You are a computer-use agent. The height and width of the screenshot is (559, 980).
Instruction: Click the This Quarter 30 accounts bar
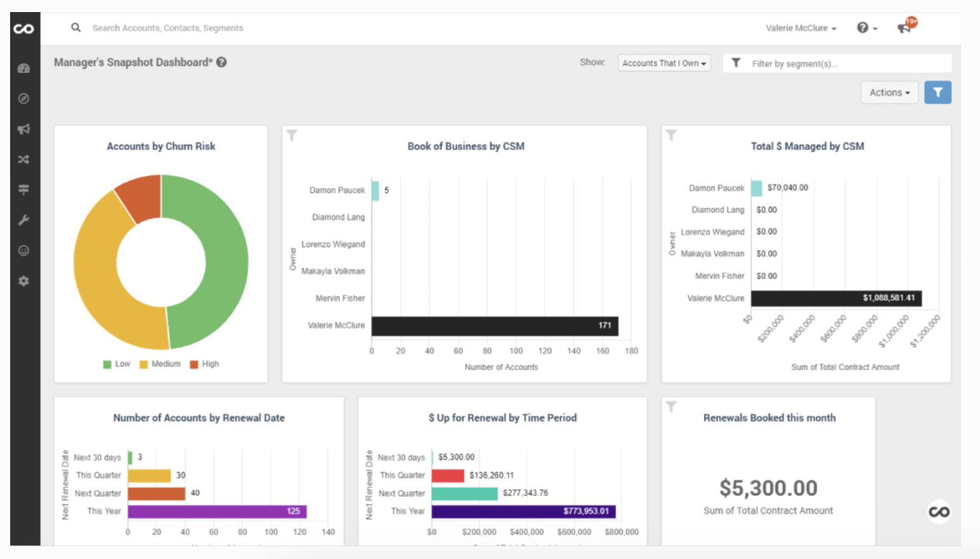point(150,475)
